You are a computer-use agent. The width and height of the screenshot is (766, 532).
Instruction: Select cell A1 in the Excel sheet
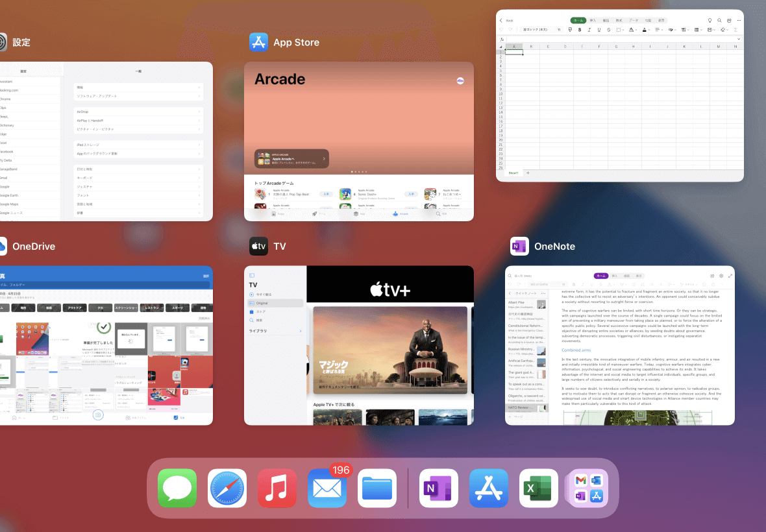tap(514, 52)
